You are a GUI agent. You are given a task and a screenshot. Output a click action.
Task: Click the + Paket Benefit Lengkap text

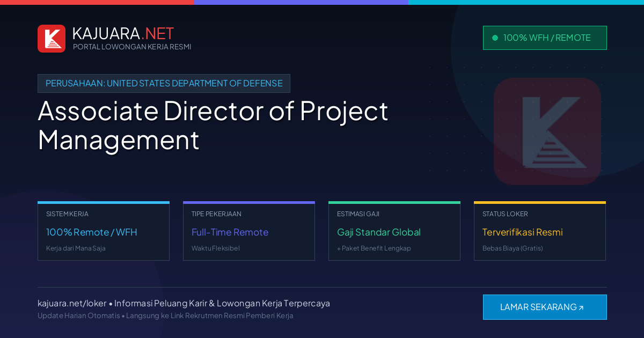(374, 248)
